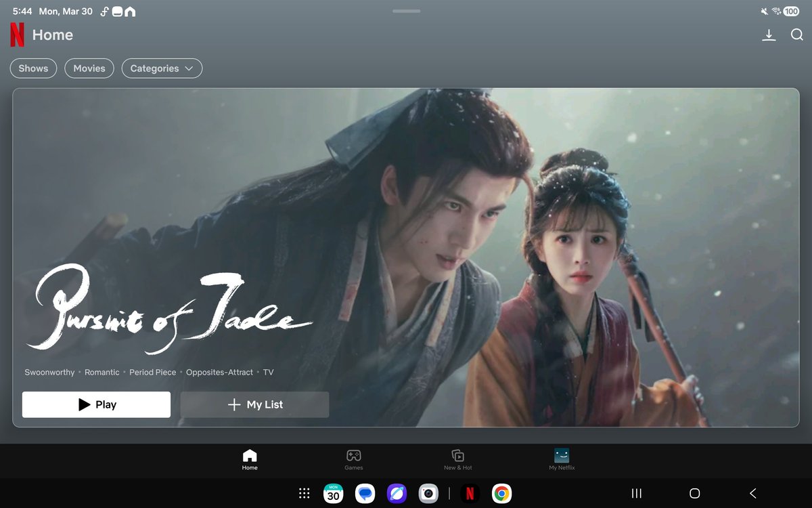Click the Home page title
Viewport: 812px width, 508px height.
click(53, 35)
